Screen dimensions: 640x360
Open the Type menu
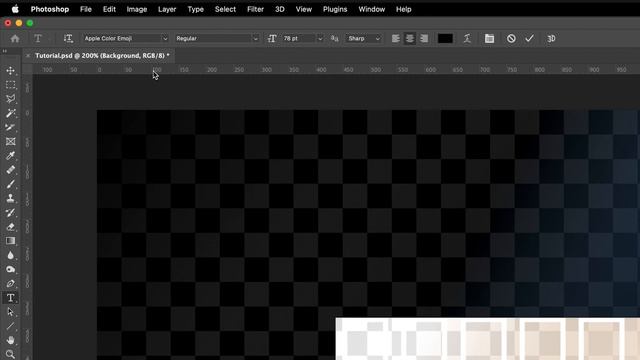196,9
